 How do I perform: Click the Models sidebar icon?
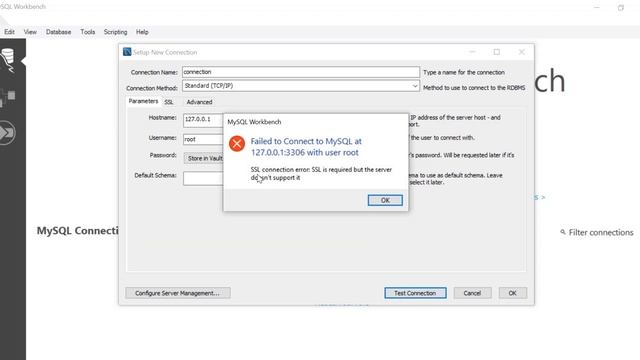click(x=7, y=98)
